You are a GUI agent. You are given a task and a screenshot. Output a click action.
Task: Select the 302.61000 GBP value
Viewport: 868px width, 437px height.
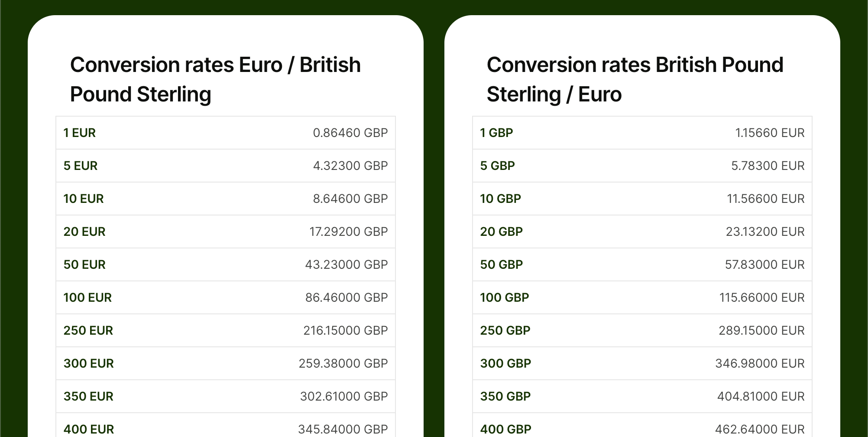click(x=344, y=396)
